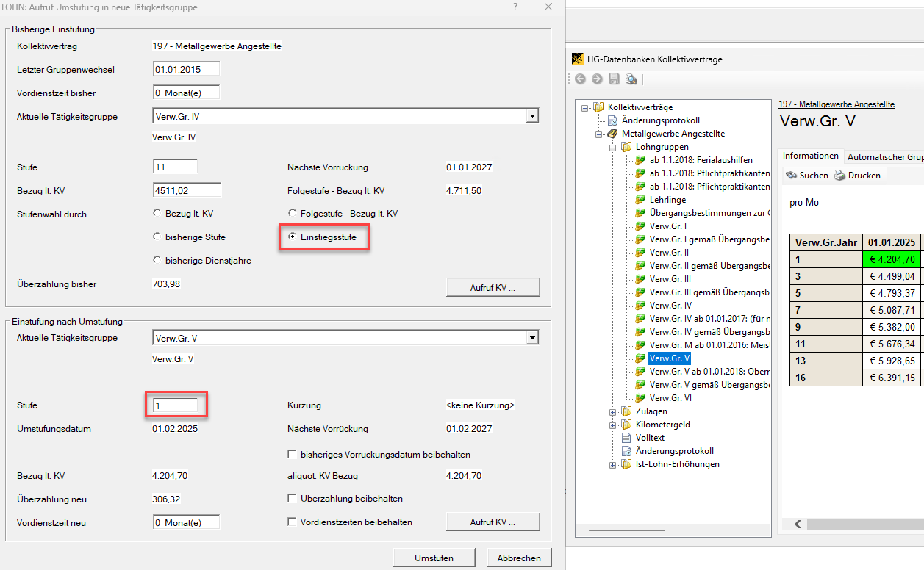The image size is (924, 570).
Task: Click the save diskette toolbar icon
Action: click(613, 79)
